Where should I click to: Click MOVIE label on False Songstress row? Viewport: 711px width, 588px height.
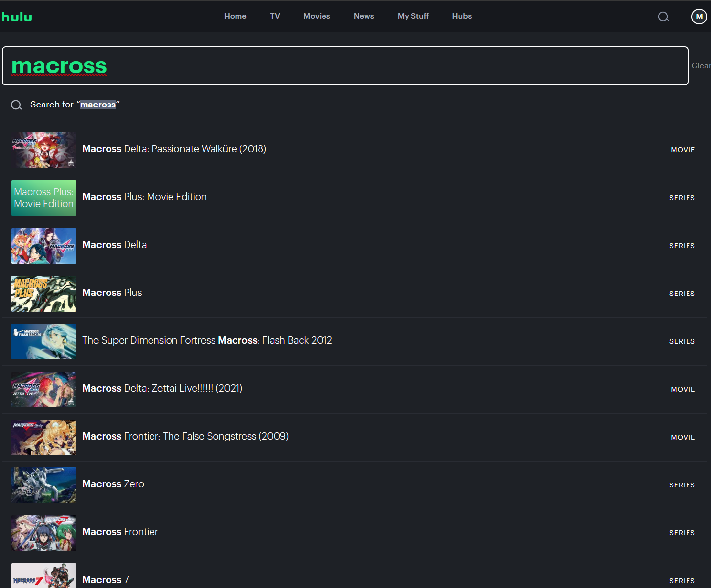(683, 437)
